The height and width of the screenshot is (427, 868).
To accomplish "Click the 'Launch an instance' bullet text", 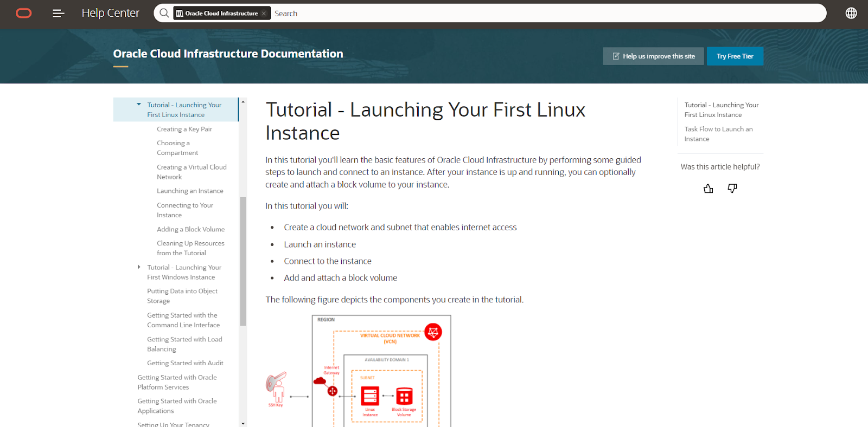I will [x=320, y=244].
